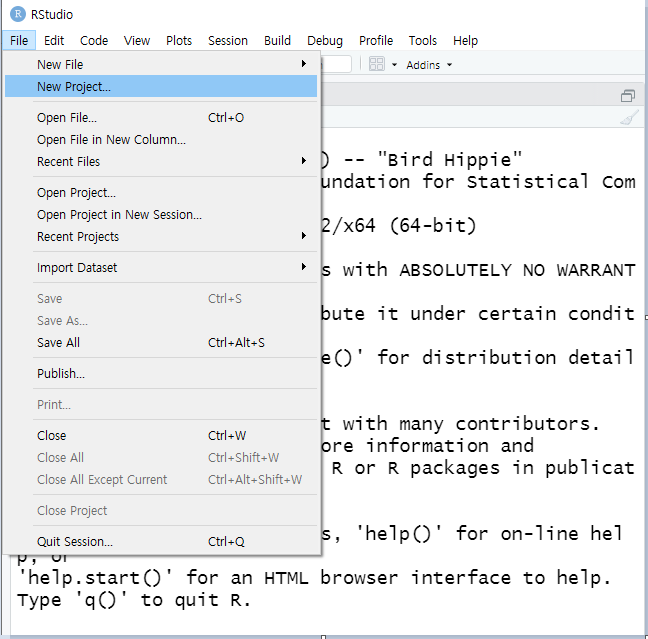Open the Tools menu

tap(423, 41)
